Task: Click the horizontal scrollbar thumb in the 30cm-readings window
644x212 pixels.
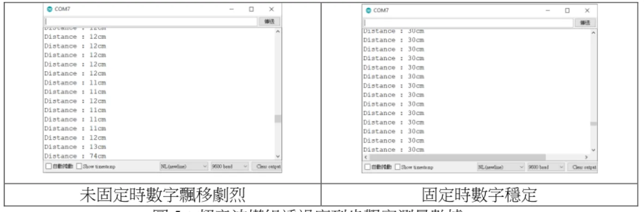Action: point(458,157)
